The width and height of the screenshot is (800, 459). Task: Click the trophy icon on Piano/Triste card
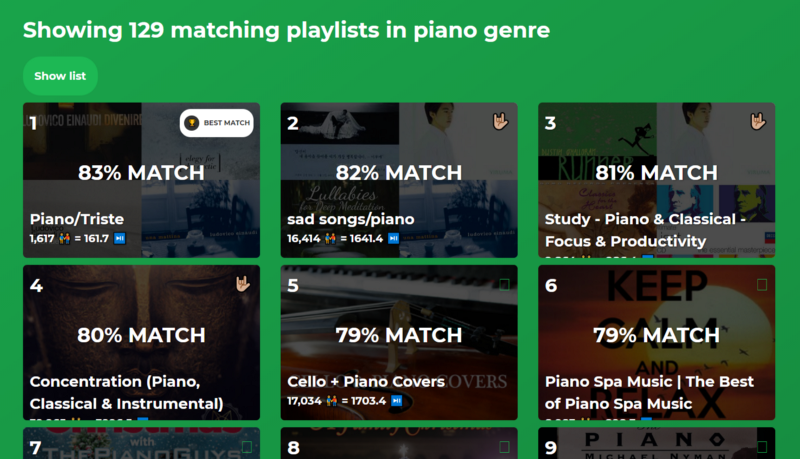(x=193, y=123)
